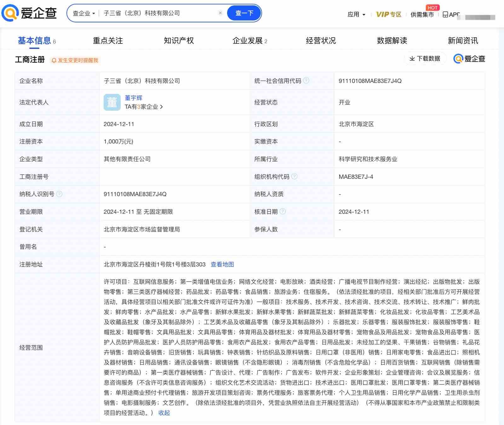Select 其他有限责任公司 company type
This screenshot has width=504, height=425.
point(127,159)
